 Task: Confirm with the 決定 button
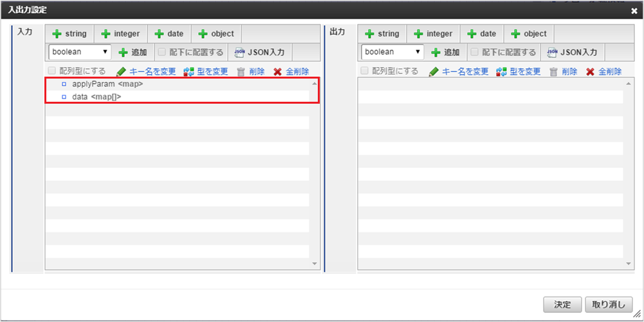click(x=562, y=305)
